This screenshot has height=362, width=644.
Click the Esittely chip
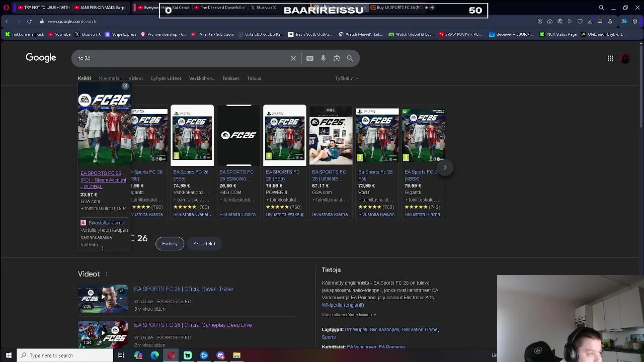[x=170, y=244]
